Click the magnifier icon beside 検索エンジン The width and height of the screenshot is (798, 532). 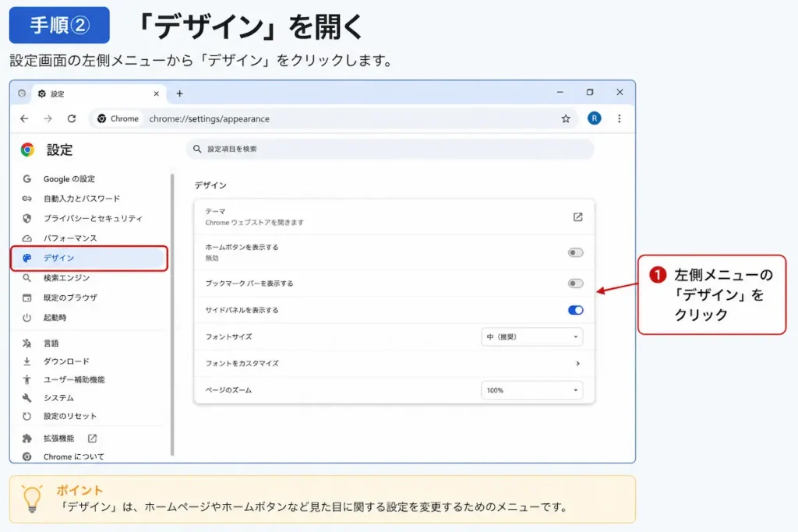(x=27, y=278)
